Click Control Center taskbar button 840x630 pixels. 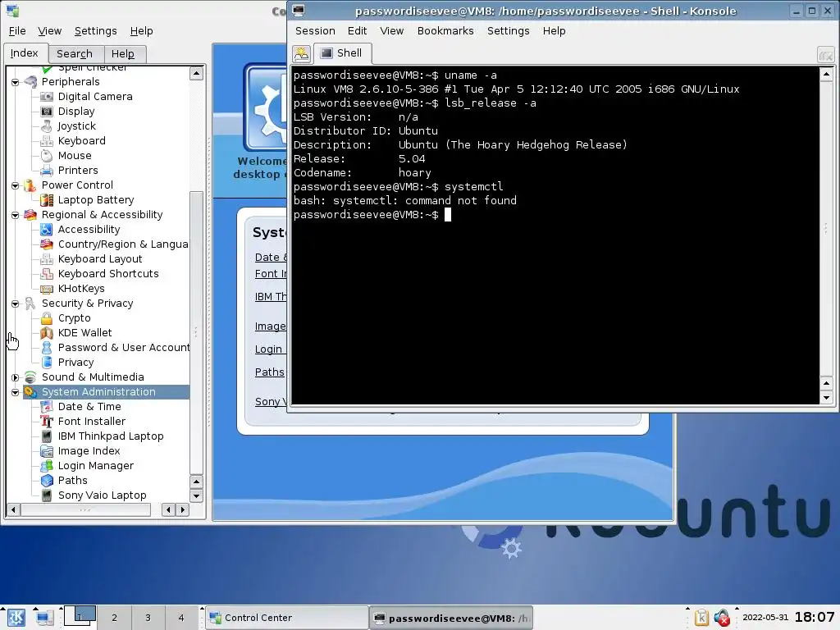(x=286, y=618)
